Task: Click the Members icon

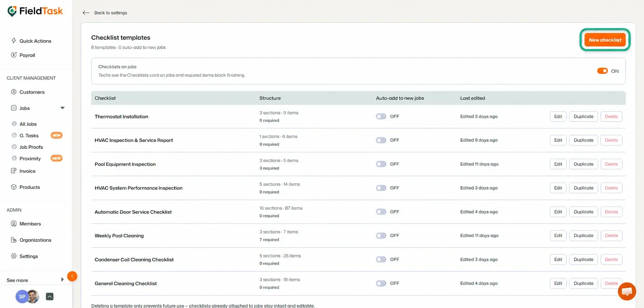Action: pyautogui.click(x=14, y=224)
